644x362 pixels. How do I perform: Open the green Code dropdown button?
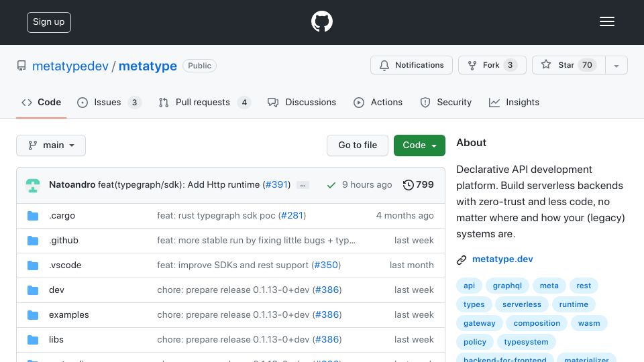(x=419, y=145)
